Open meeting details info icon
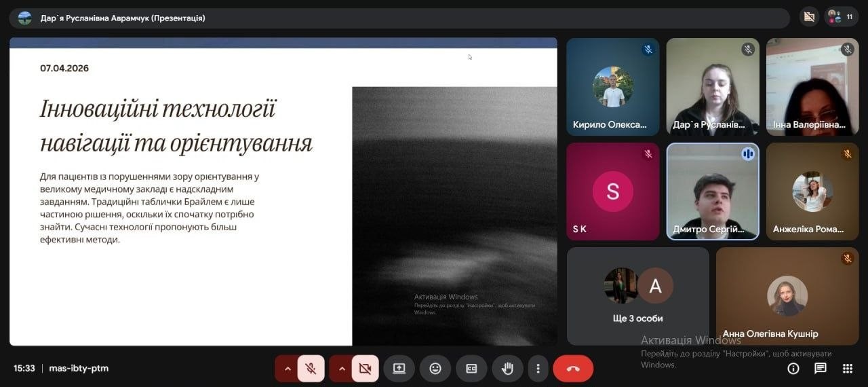Screen dimensions: 868x387 point(793,369)
